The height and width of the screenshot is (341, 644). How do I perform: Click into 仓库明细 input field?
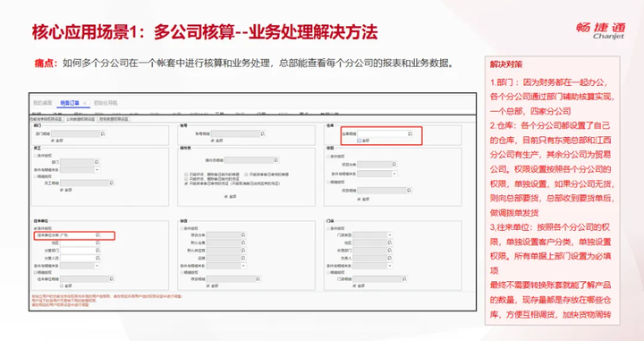(x=382, y=134)
